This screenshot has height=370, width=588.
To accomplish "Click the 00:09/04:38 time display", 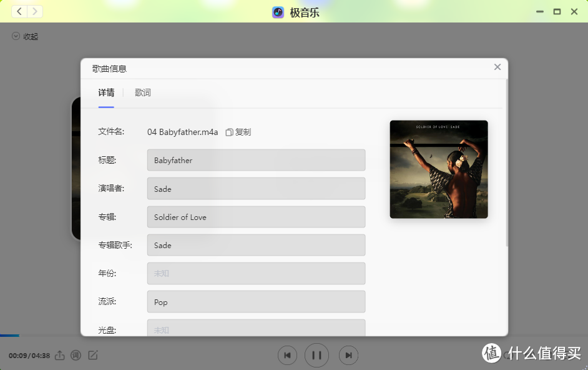I will click(x=29, y=356).
